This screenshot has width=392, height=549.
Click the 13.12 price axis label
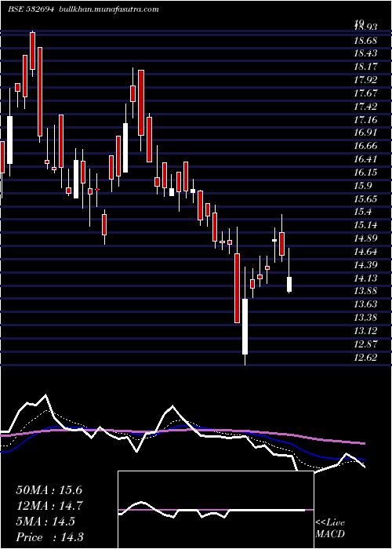tap(365, 332)
